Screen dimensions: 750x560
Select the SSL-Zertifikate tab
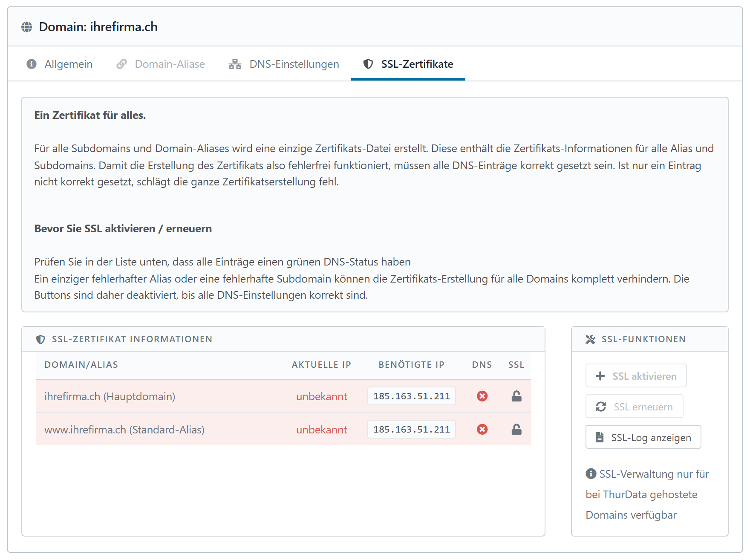(408, 64)
